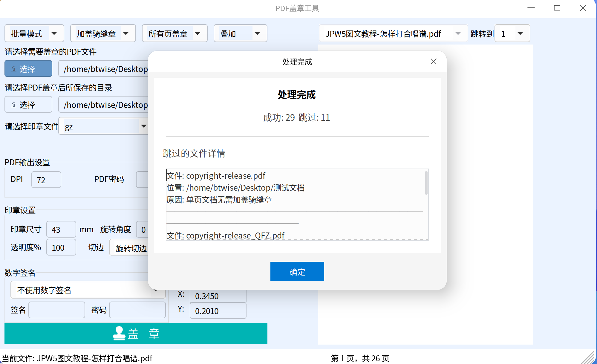This screenshot has height=364, width=597.
Task: Close the 处理完成 dialog with X
Action: [434, 62]
